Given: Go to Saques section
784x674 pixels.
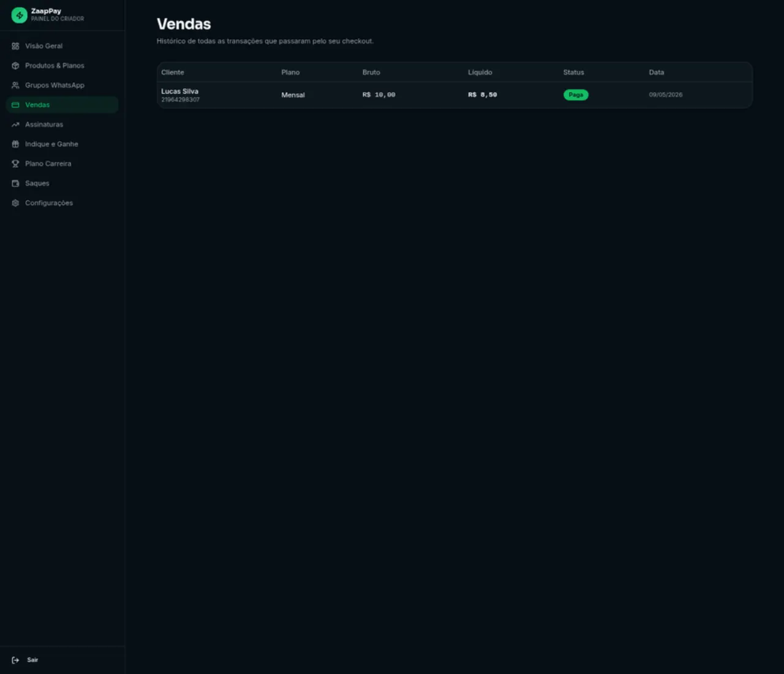Looking at the screenshot, I should pyautogui.click(x=62, y=183).
